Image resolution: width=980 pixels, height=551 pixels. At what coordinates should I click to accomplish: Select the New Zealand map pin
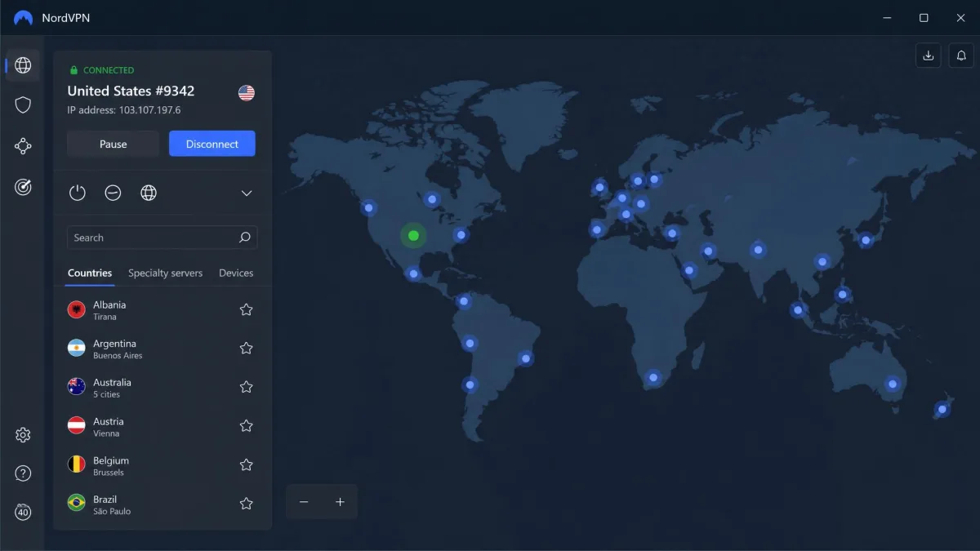[x=942, y=409]
